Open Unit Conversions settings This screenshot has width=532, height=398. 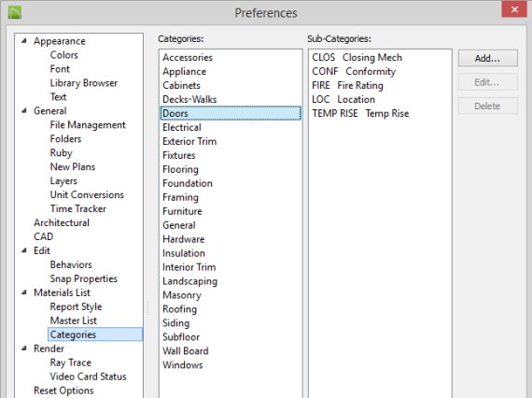[x=87, y=194]
